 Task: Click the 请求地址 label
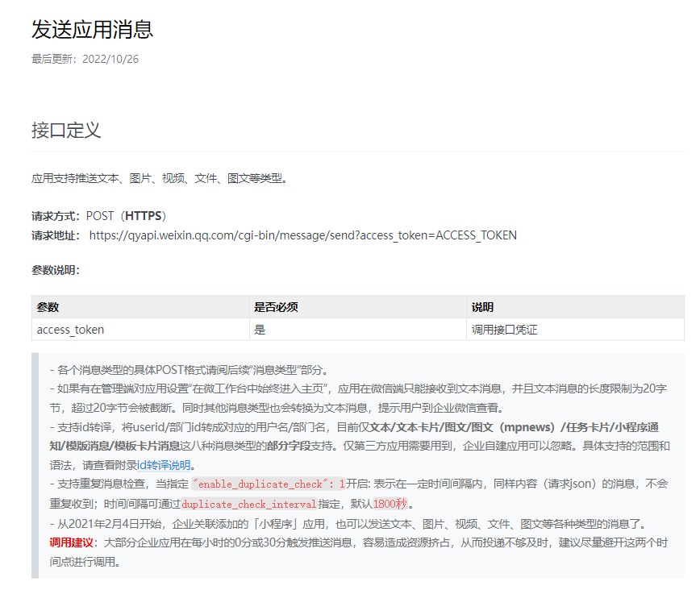click(x=55, y=235)
